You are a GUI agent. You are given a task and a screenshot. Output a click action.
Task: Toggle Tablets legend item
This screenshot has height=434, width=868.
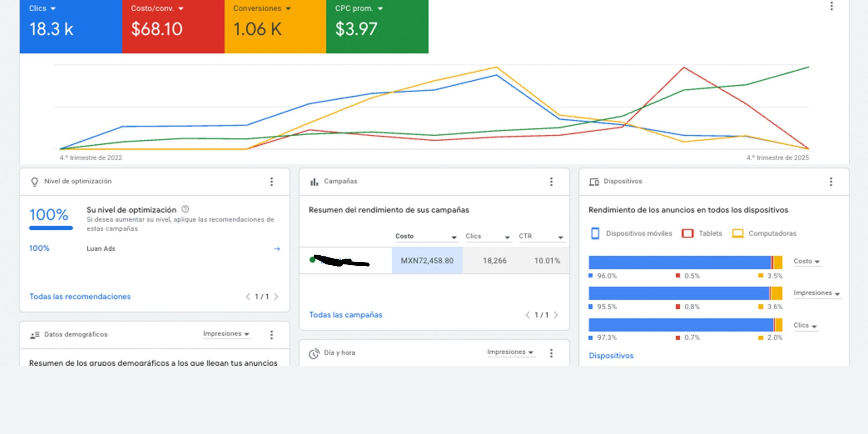click(x=702, y=234)
